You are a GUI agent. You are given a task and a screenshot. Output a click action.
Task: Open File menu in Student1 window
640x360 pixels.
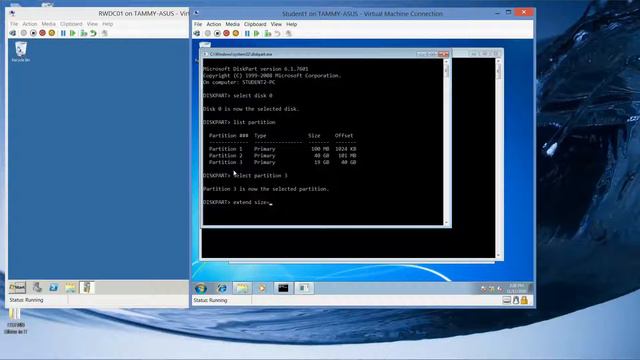click(198, 24)
